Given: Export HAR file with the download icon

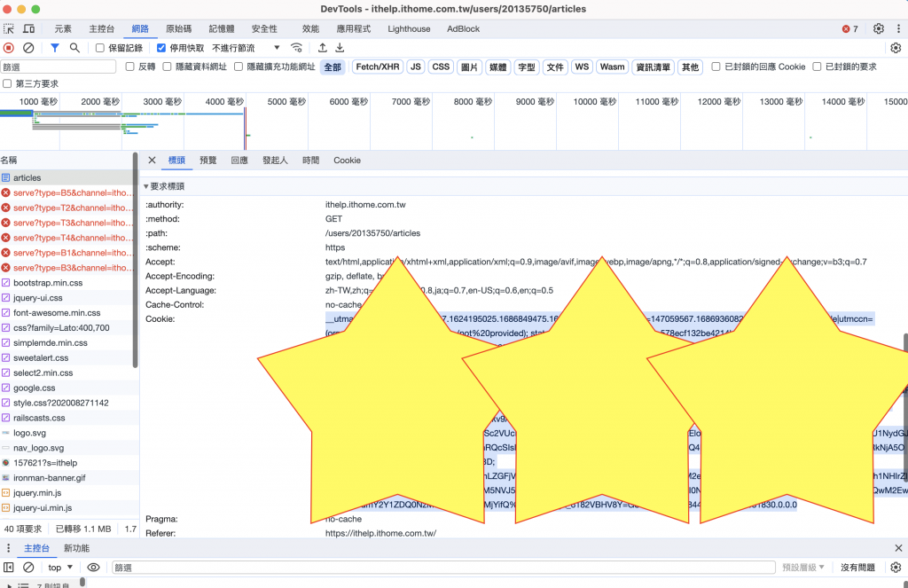Looking at the screenshot, I should coord(340,48).
